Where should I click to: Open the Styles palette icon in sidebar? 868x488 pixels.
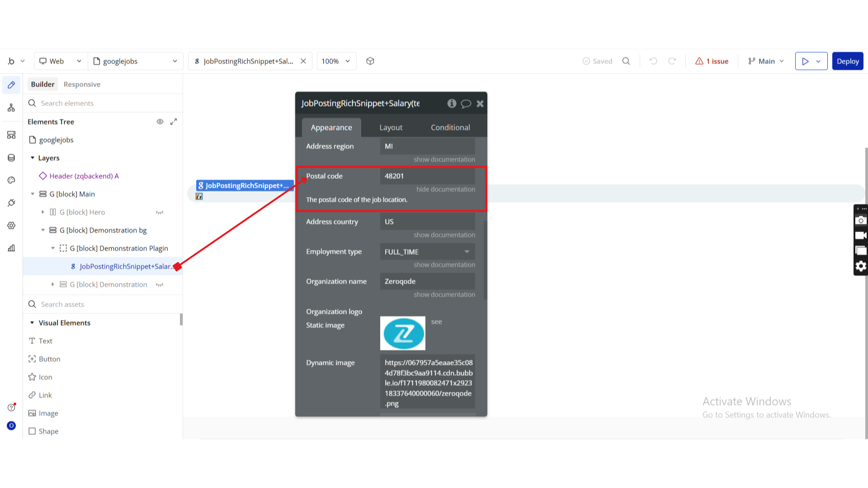coord(11,180)
